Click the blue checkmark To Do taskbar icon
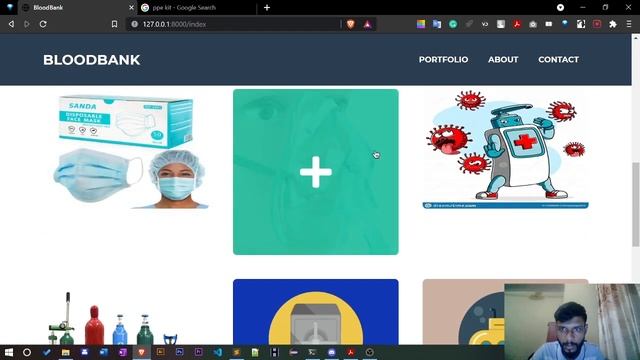 pos(47,352)
